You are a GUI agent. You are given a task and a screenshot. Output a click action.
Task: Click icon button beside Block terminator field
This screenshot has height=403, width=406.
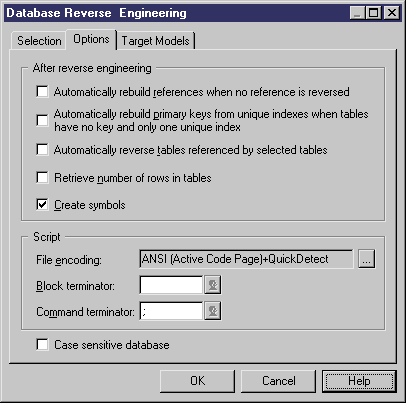pos(213,285)
